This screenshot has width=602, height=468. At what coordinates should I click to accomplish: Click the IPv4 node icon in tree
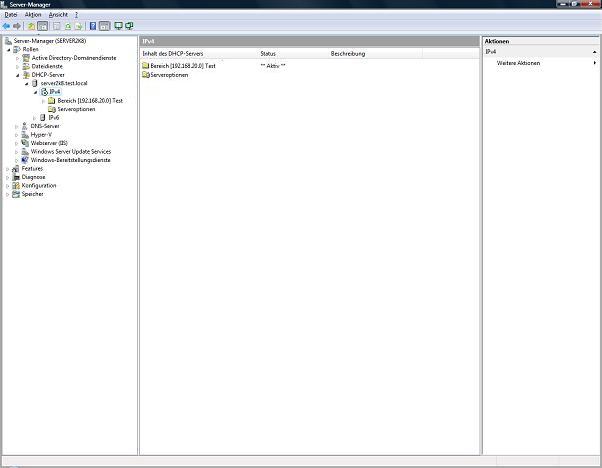pos(44,92)
